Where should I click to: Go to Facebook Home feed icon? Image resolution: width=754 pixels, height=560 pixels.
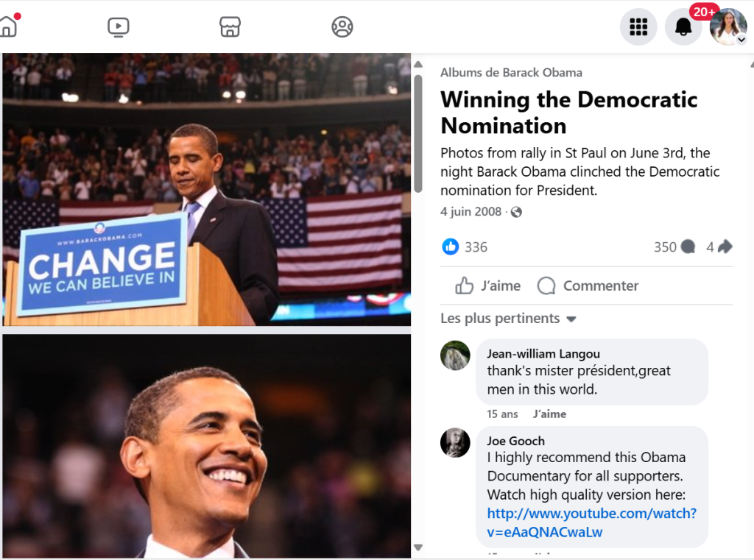[x=7, y=26]
